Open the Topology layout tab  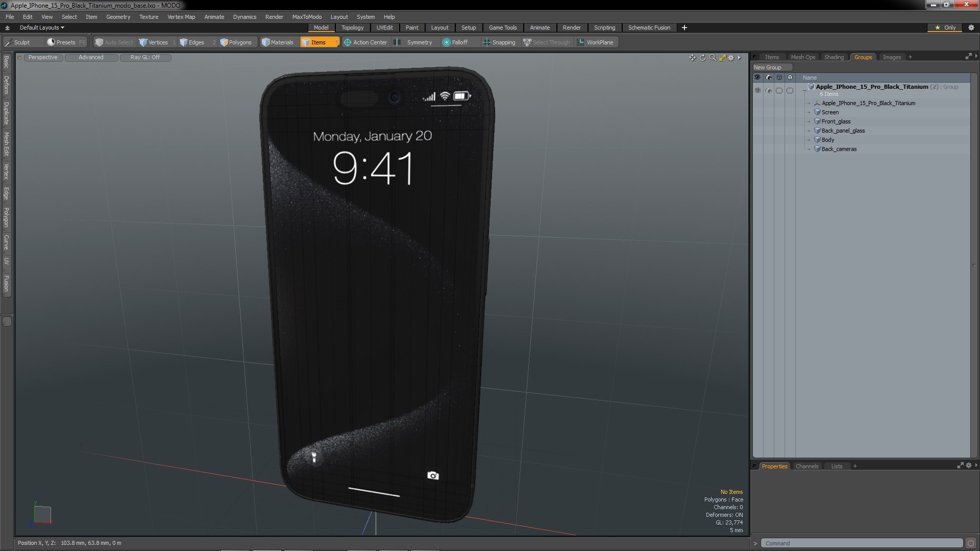(x=352, y=28)
